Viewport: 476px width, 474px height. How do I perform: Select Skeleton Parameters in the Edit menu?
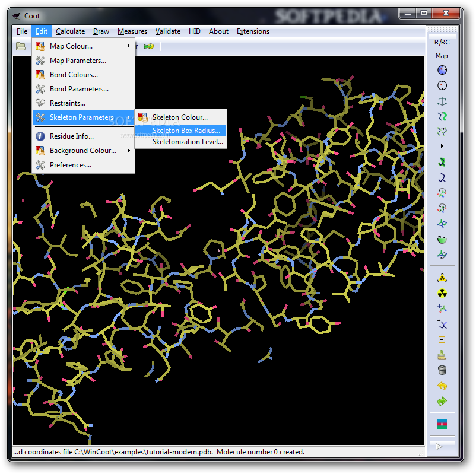click(84, 117)
